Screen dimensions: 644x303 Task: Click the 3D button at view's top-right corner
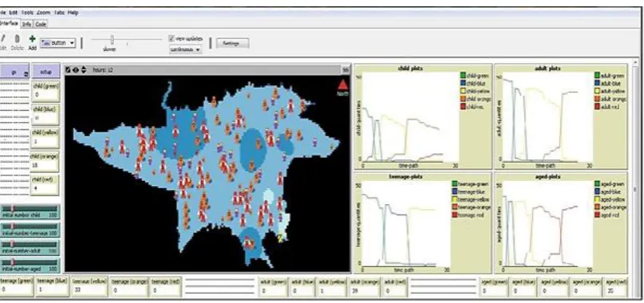pyautogui.click(x=346, y=70)
